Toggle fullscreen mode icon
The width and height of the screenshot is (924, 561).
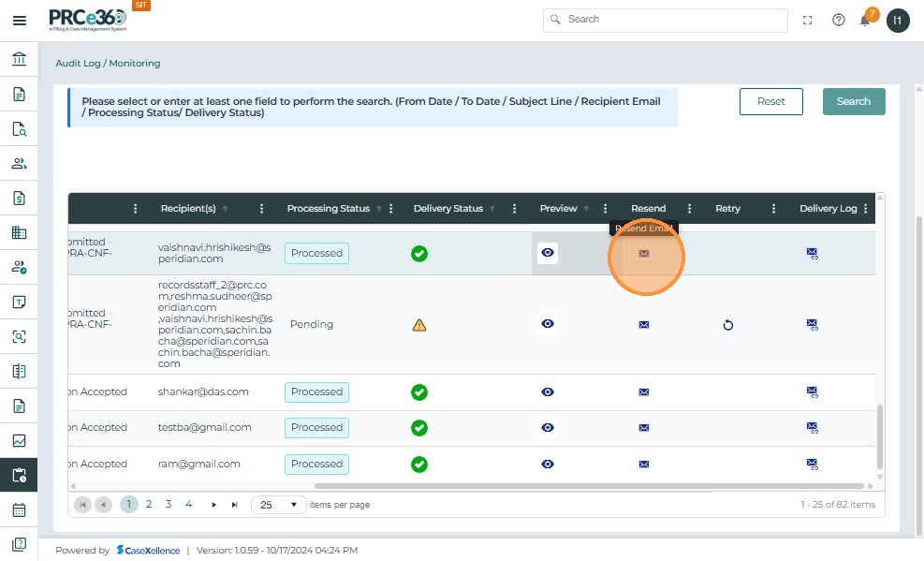click(x=808, y=20)
